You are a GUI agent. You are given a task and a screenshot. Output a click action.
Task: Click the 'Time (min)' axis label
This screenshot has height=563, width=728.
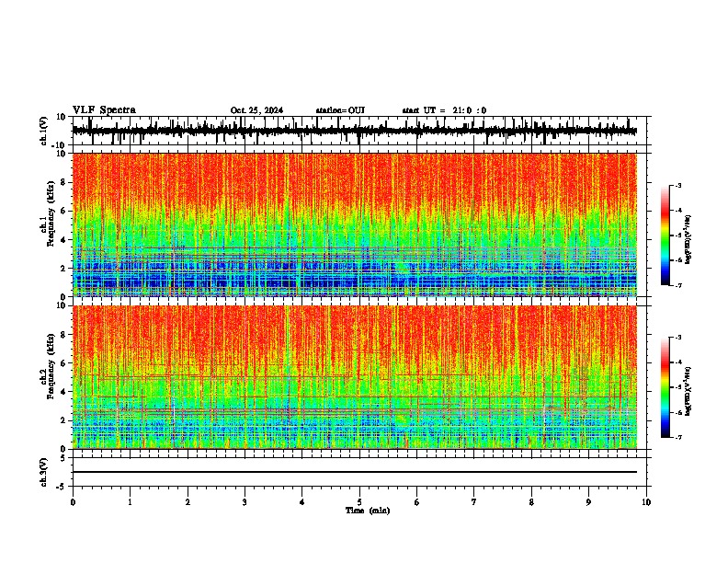pyautogui.click(x=368, y=511)
